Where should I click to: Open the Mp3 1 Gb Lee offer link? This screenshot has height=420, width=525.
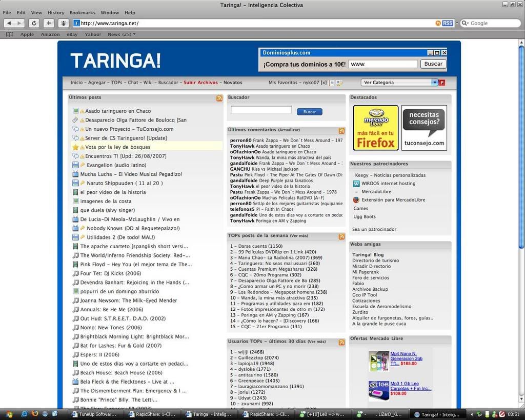click(x=411, y=386)
